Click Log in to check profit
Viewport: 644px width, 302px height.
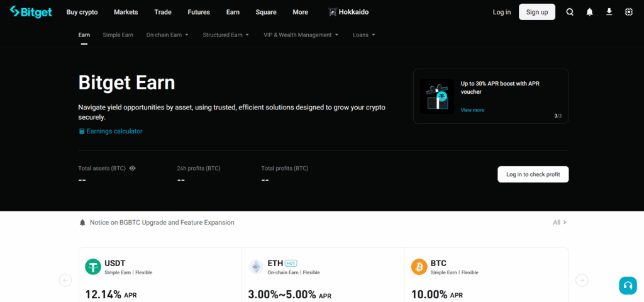click(x=533, y=174)
